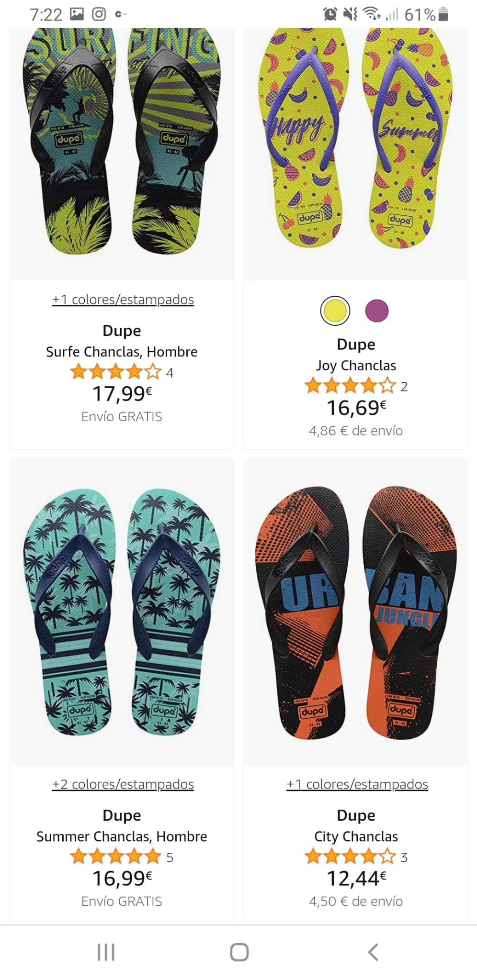Open +2 colores/estampados for Summer Chanclas
The height and width of the screenshot is (980, 477).
coord(123,784)
